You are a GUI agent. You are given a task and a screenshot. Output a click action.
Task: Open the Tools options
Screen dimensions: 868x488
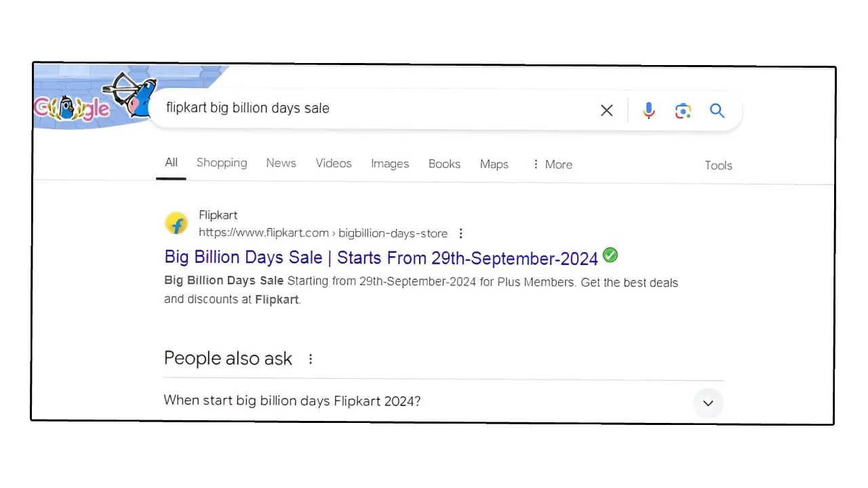tap(718, 165)
